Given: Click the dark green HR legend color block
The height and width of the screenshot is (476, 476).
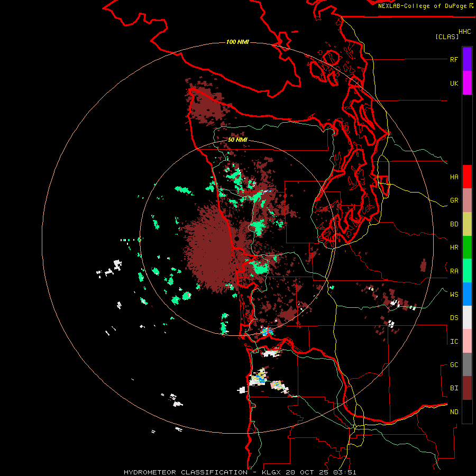Looking at the screenshot, I should click(x=467, y=247).
